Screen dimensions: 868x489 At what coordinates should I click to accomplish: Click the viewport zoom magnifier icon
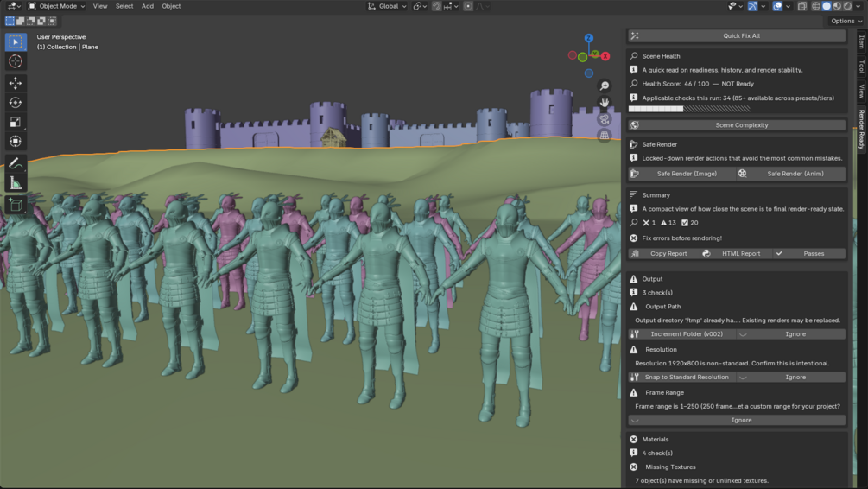[605, 86]
